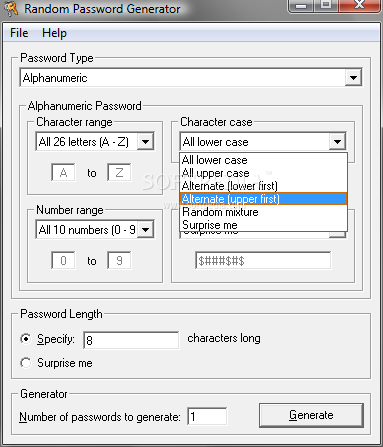The image size is (383, 447).
Task: Click the Random Password Generator title bar icon
Action: click(x=11, y=8)
